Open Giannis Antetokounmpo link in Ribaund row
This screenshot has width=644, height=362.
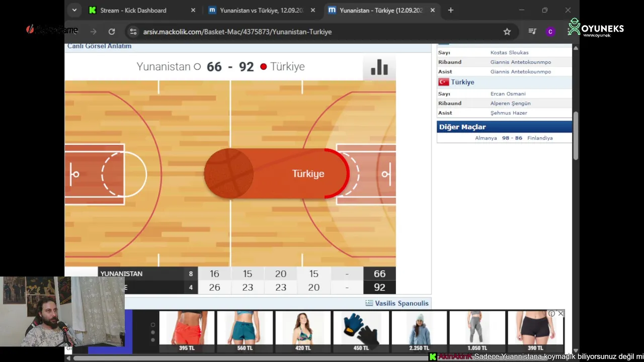point(521,62)
